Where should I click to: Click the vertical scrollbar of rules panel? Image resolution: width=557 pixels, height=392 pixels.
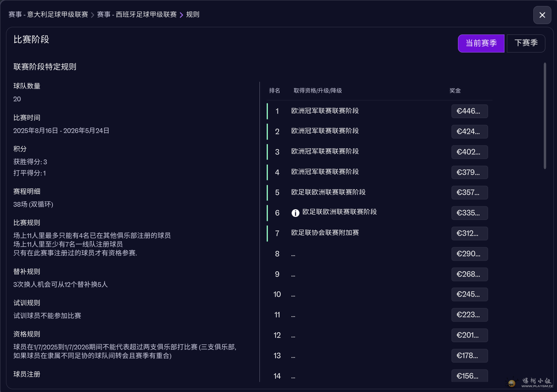click(545, 116)
